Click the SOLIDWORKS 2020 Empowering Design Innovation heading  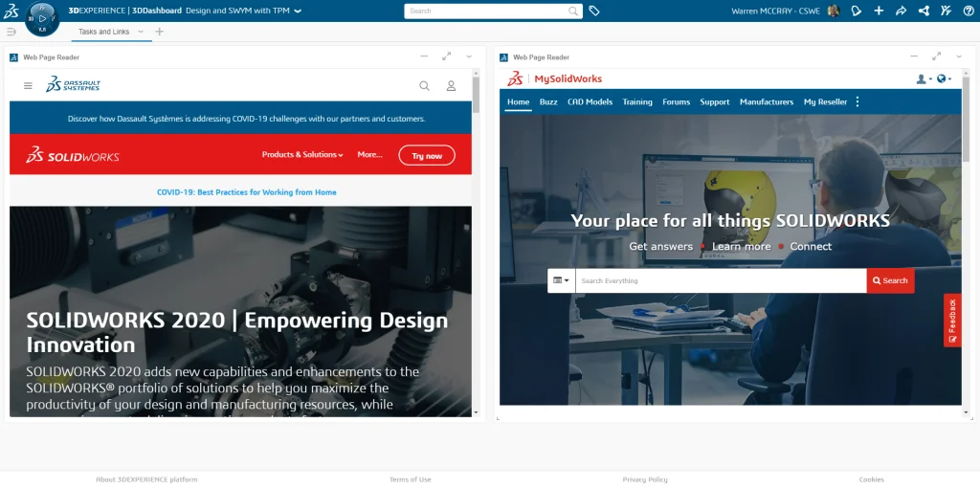(237, 332)
